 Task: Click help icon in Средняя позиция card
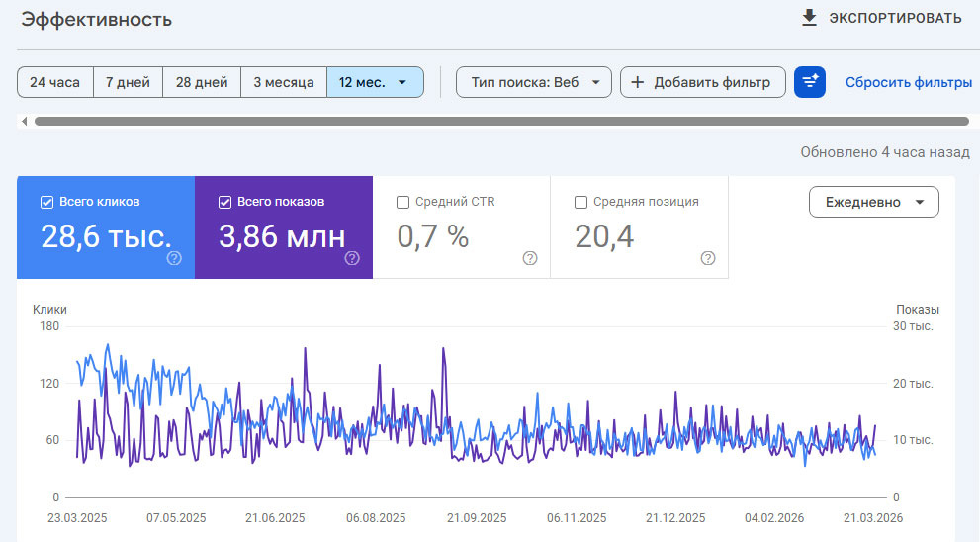pos(708,258)
